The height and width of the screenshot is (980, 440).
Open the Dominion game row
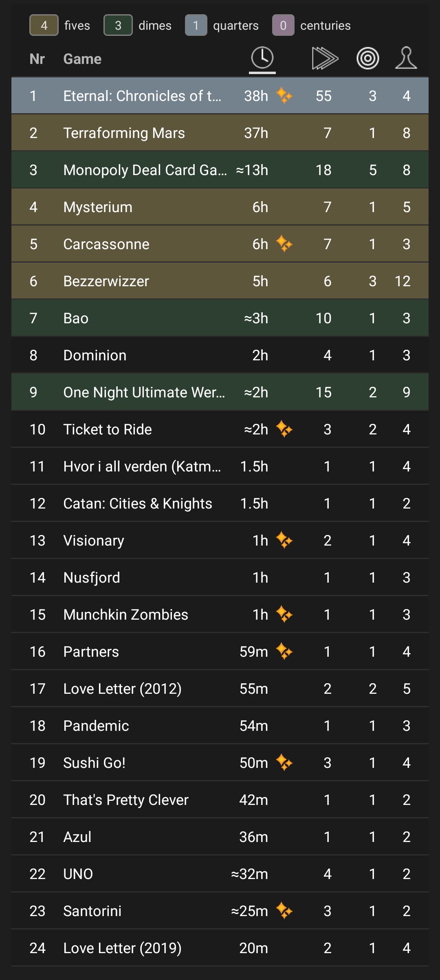[220, 355]
